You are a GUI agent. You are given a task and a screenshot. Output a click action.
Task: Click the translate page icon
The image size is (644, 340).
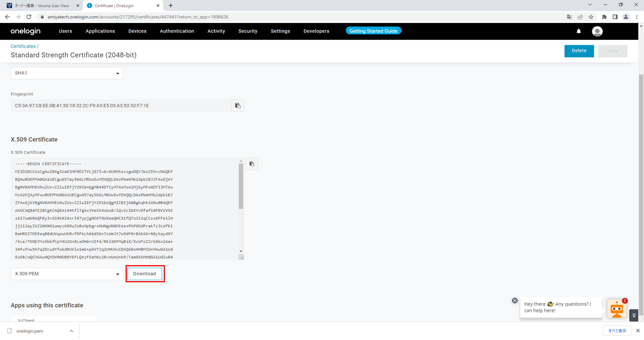point(569,17)
